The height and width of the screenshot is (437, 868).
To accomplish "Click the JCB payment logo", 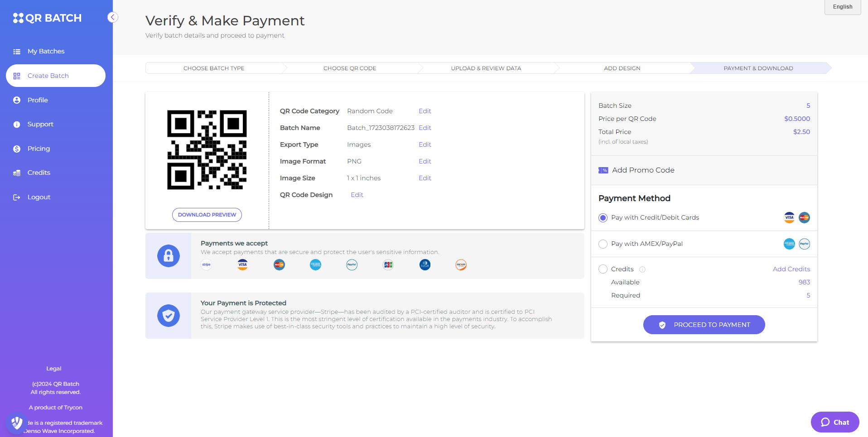I will (388, 265).
